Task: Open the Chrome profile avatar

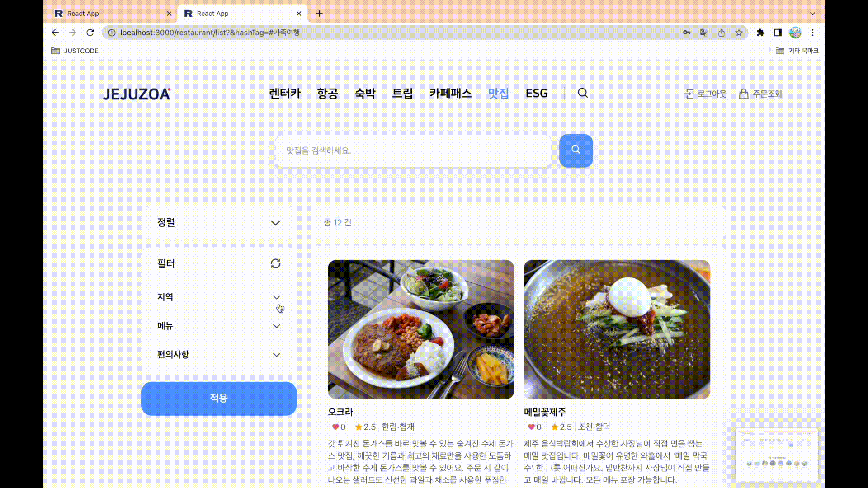Action: pyautogui.click(x=795, y=33)
